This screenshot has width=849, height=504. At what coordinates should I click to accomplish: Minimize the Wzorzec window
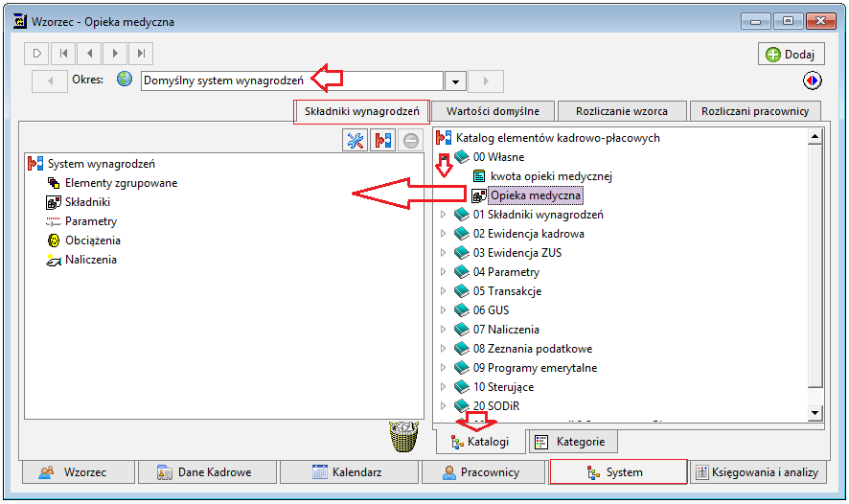point(755,21)
